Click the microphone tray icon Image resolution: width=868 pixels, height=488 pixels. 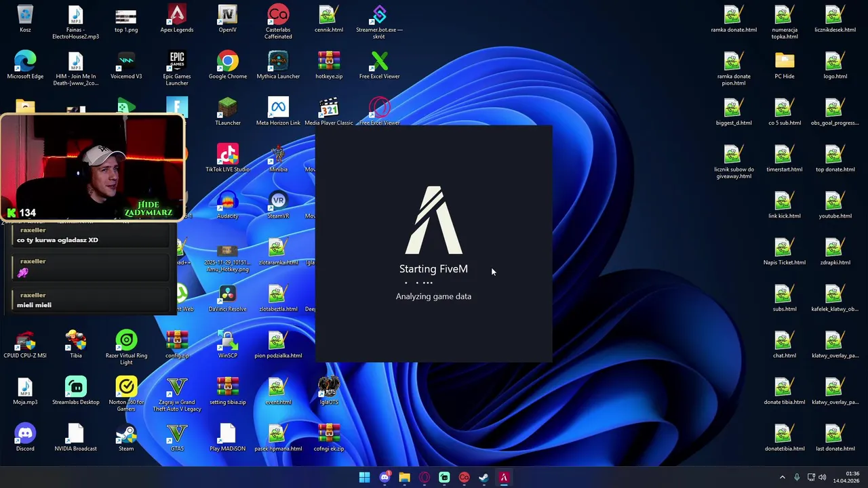pyautogui.click(x=797, y=477)
